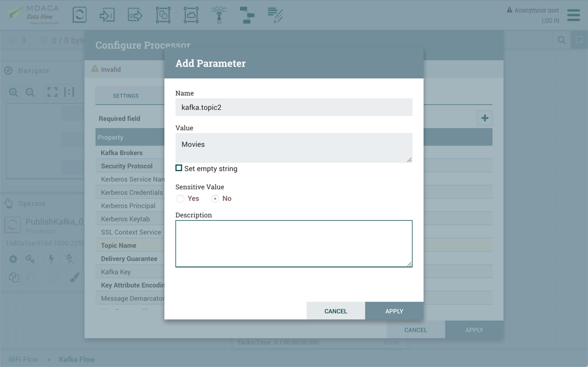
Task: Click the Funnel toolbar icon
Action: (x=219, y=15)
